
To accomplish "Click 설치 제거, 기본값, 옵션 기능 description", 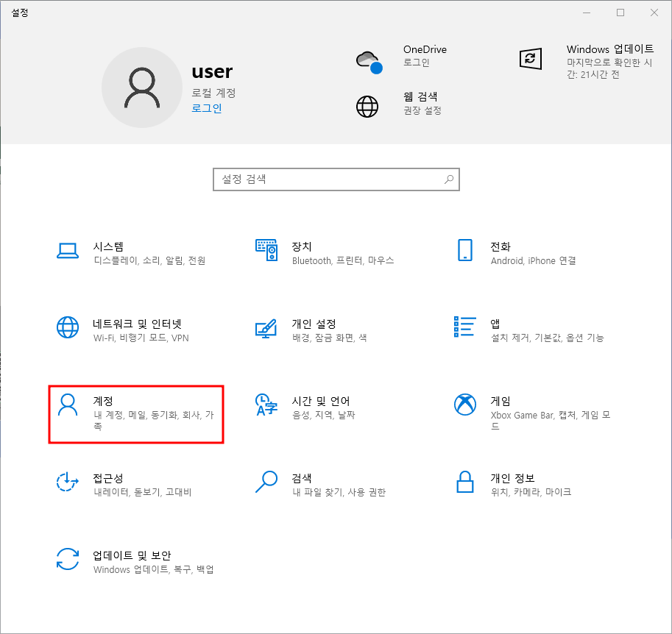I will click(548, 338).
